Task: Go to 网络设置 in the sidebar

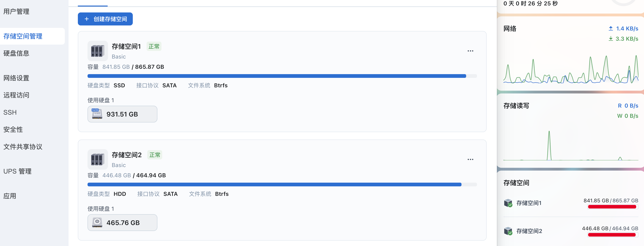Action: (16, 78)
